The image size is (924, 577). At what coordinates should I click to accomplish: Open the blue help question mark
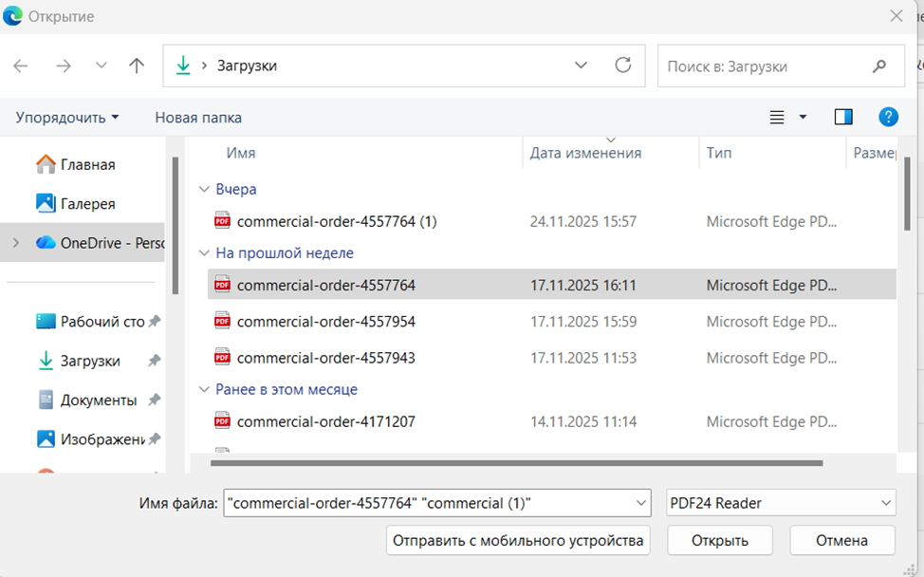pos(888,117)
